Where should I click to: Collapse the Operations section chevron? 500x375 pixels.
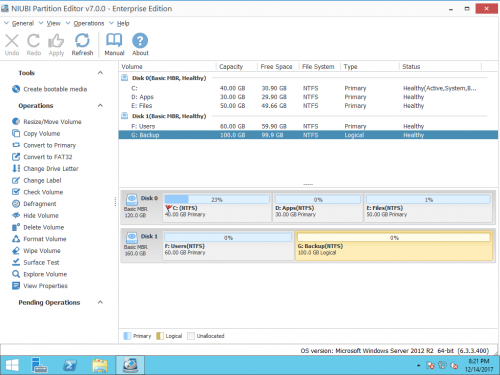(x=100, y=105)
